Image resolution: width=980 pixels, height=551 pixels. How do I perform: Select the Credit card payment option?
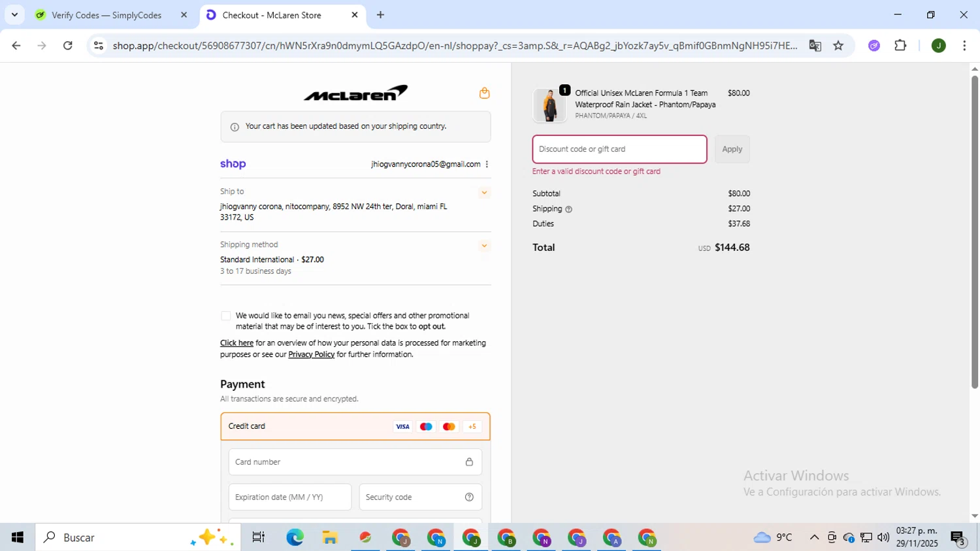[x=355, y=426]
